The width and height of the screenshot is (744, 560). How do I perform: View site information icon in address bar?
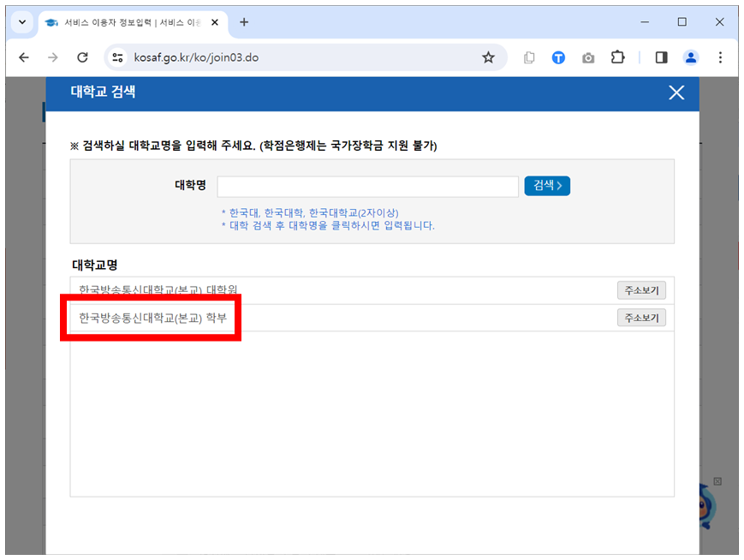coord(117,58)
